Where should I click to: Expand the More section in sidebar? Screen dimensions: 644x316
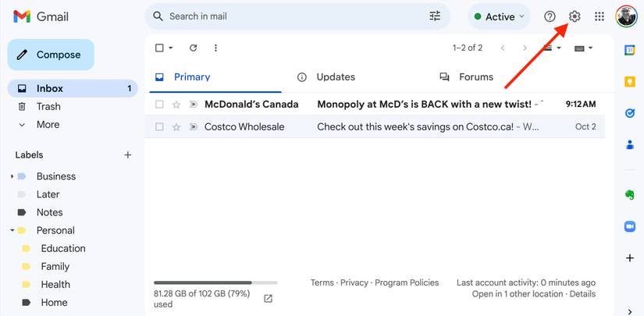[47, 125]
